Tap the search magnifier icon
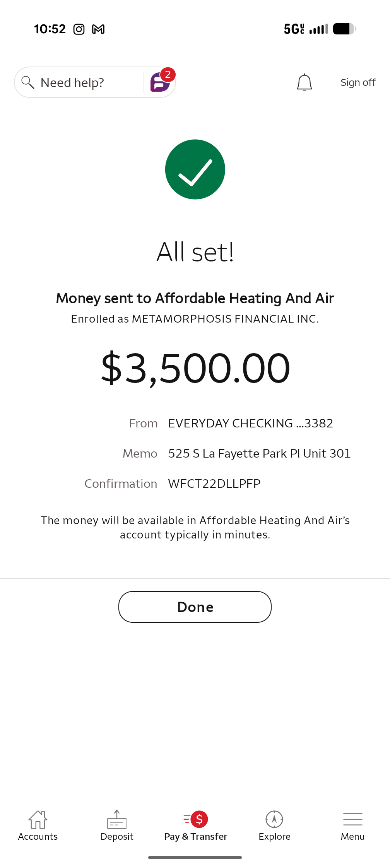This screenshot has height=868, width=390. [27, 82]
